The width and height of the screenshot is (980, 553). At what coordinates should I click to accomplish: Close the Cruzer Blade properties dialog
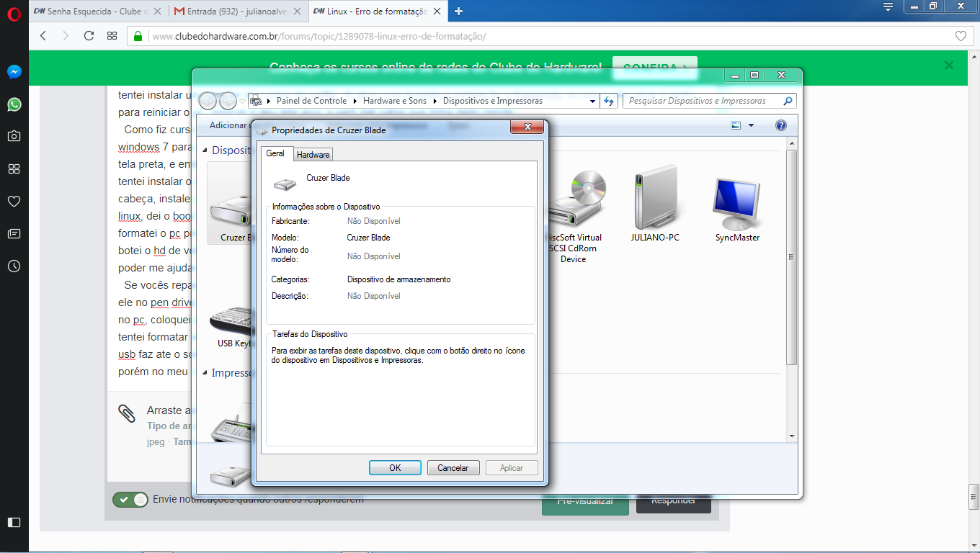pyautogui.click(x=527, y=127)
